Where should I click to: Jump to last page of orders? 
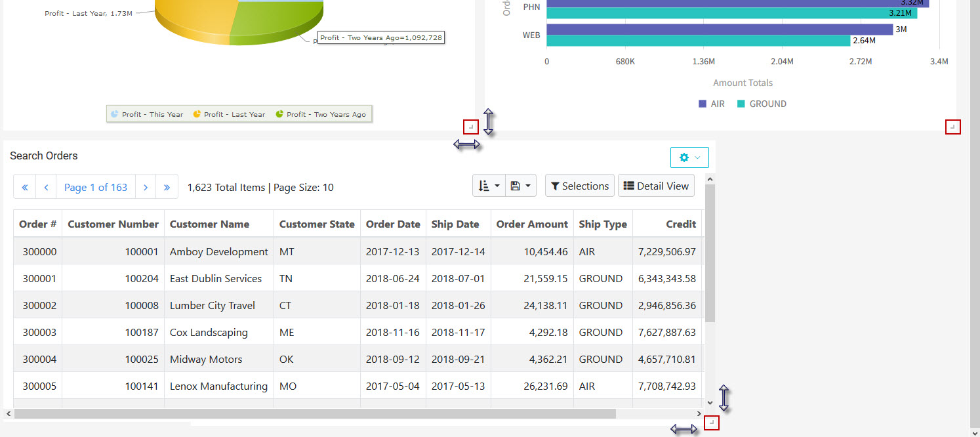point(167,188)
